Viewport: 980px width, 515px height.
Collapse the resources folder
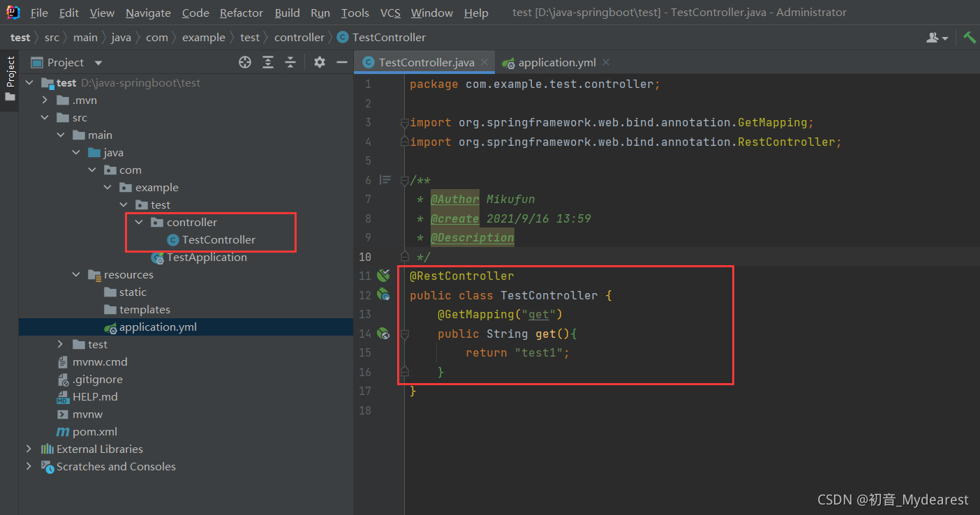[x=76, y=274]
